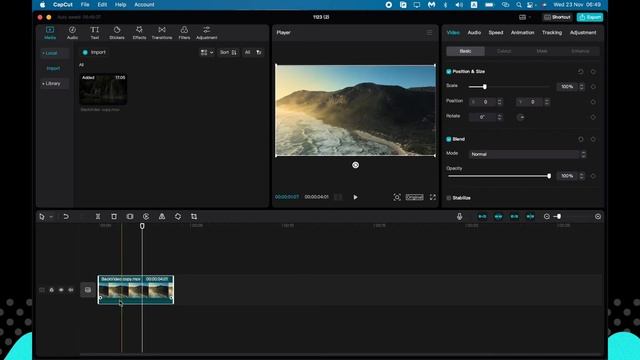The height and width of the screenshot is (360, 640).
Task: Click the Undo arrow in timeline toolbar
Action: coord(66,216)
